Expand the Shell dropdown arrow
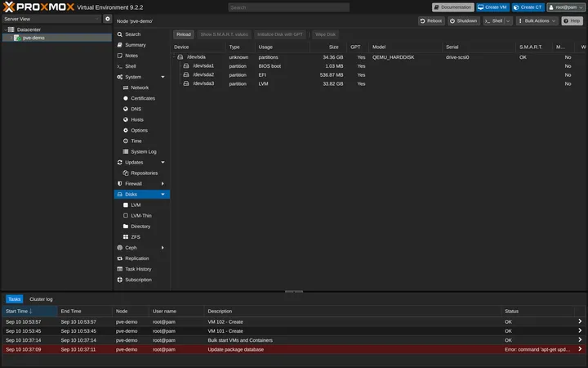588x368 pixels. 509,21
